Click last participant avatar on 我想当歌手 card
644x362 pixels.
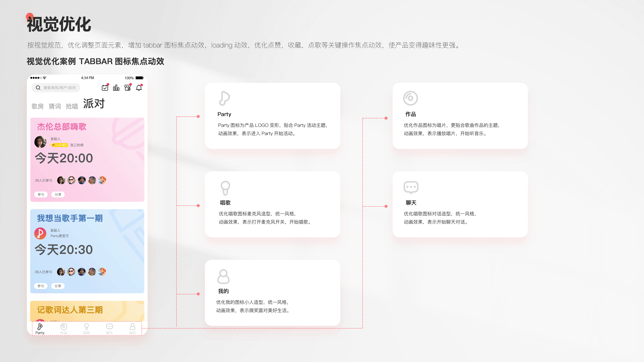coord(102,272)
